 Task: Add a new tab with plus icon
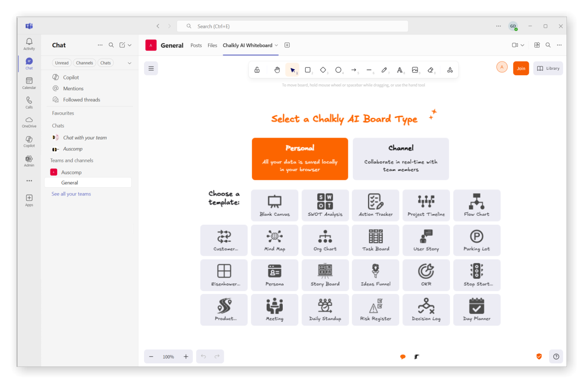(287, 45)
